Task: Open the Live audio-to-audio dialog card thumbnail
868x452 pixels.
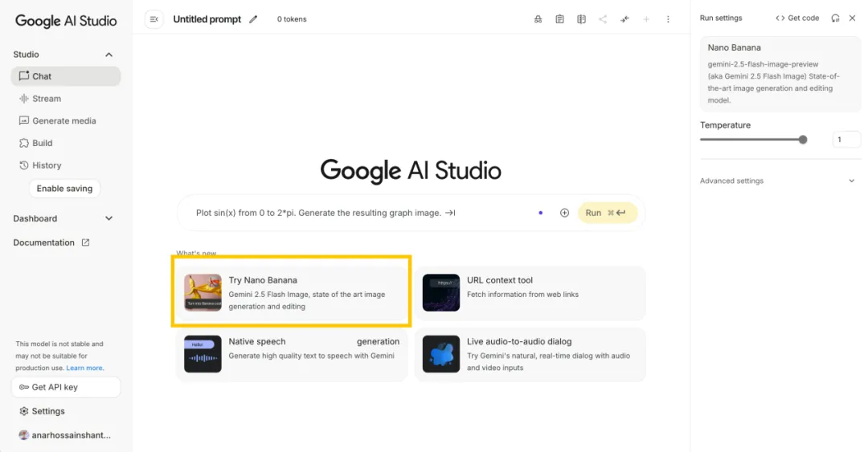Action: [x=441, y=354]
